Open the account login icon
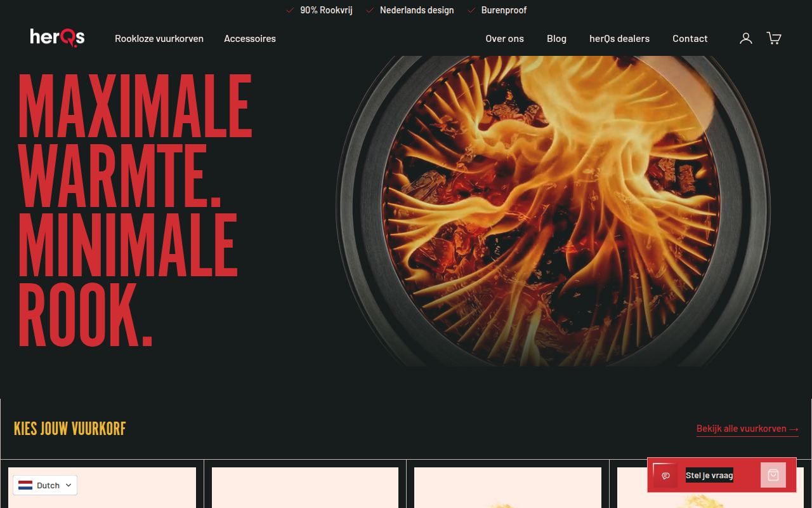Image resolution: width=812 pixels, height=508 pixels. point(746,38)
